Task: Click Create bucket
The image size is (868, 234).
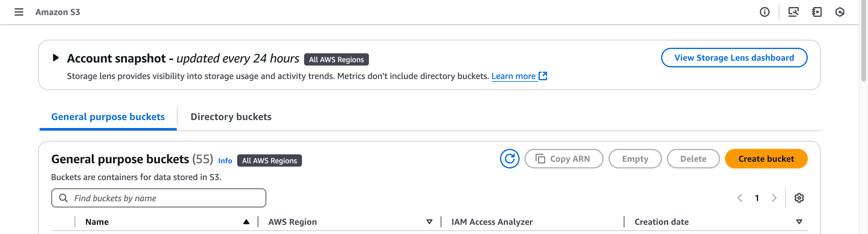Action: 766,159
